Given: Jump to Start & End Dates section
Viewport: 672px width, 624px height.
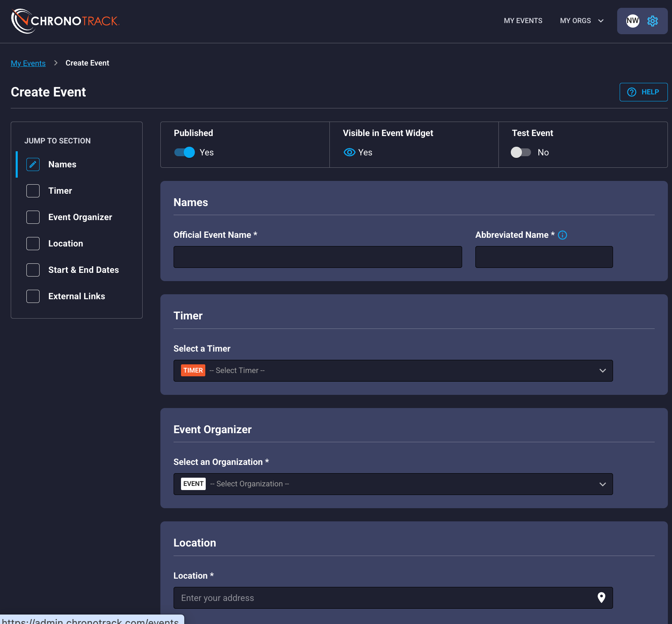Looking at the screenshot, I should click(x=83, y=270).
